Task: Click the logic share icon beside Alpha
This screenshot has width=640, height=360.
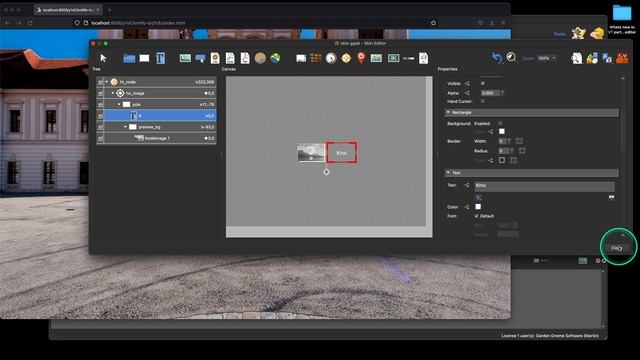Action: [467, 93]
